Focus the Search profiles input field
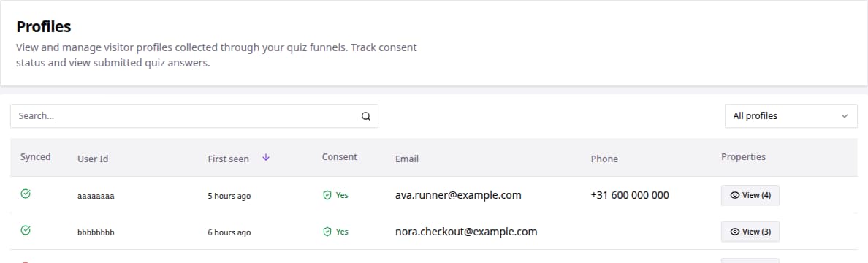The height and width of the screenshot is (263, 868). pyautogui.click(x=194, y=116)
